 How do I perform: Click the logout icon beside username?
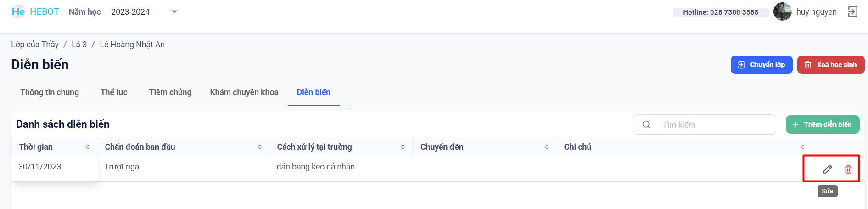pos(852,11)
